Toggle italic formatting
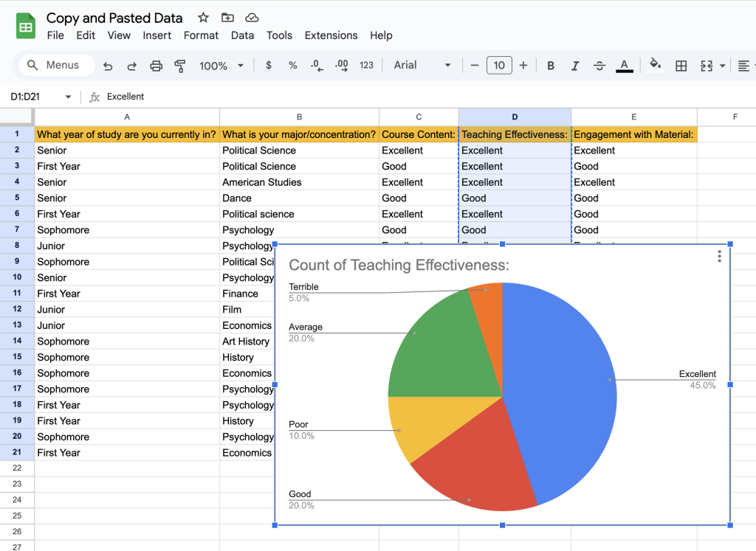This screenshot has height=551, width=756. tap(574, 66)
